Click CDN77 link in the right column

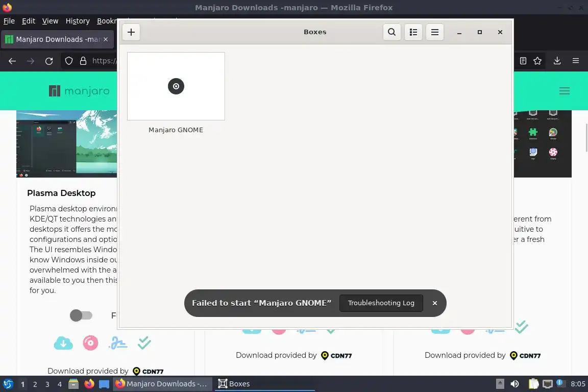[x=525, y=356]
